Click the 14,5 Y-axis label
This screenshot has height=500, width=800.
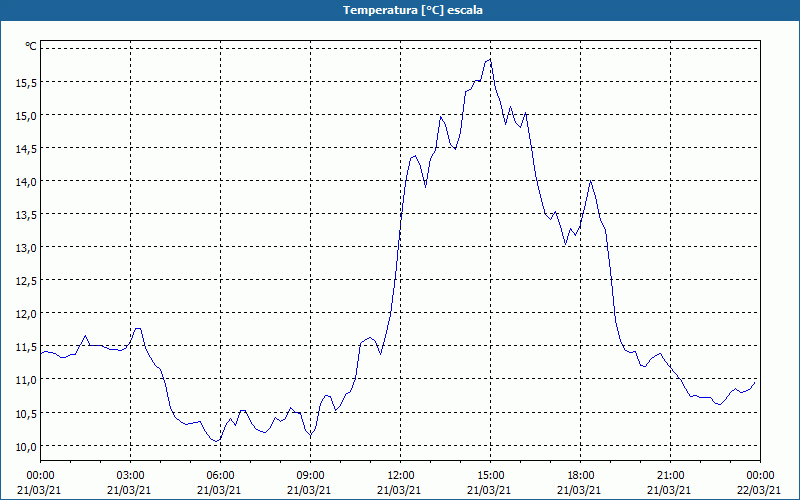click(27, 149)
